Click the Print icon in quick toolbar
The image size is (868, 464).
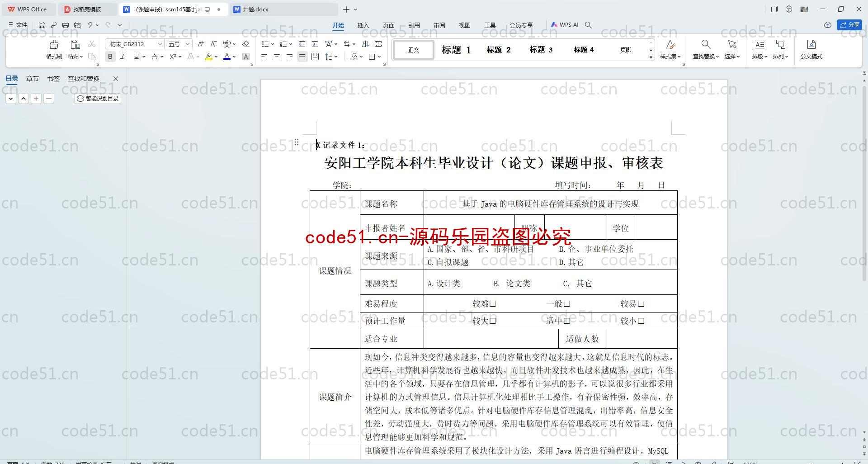(66, 25)
